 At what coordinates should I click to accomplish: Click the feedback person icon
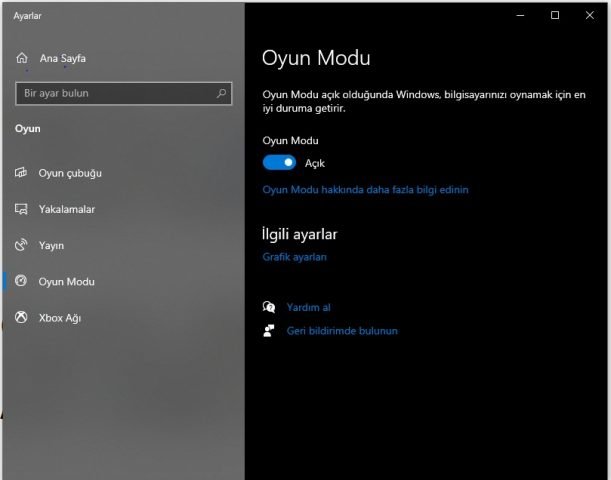(x=269, y=331)
